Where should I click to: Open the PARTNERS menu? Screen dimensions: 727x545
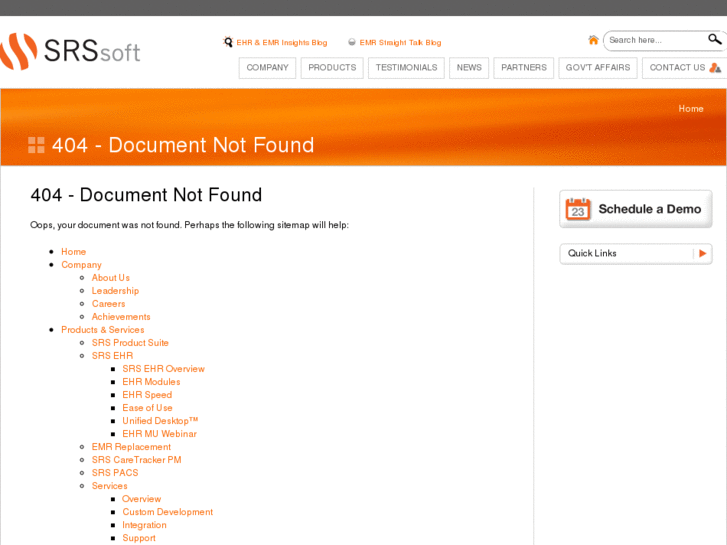click(x=523, y=68)
